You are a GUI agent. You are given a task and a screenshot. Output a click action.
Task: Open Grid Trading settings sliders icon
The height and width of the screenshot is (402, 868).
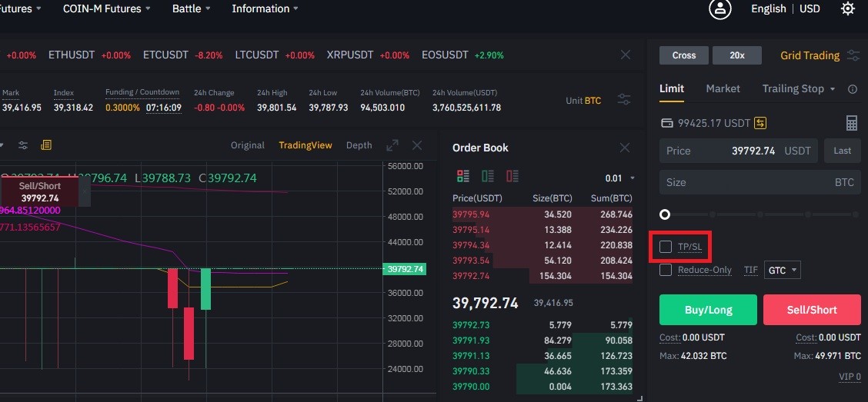tap(853, 55)
